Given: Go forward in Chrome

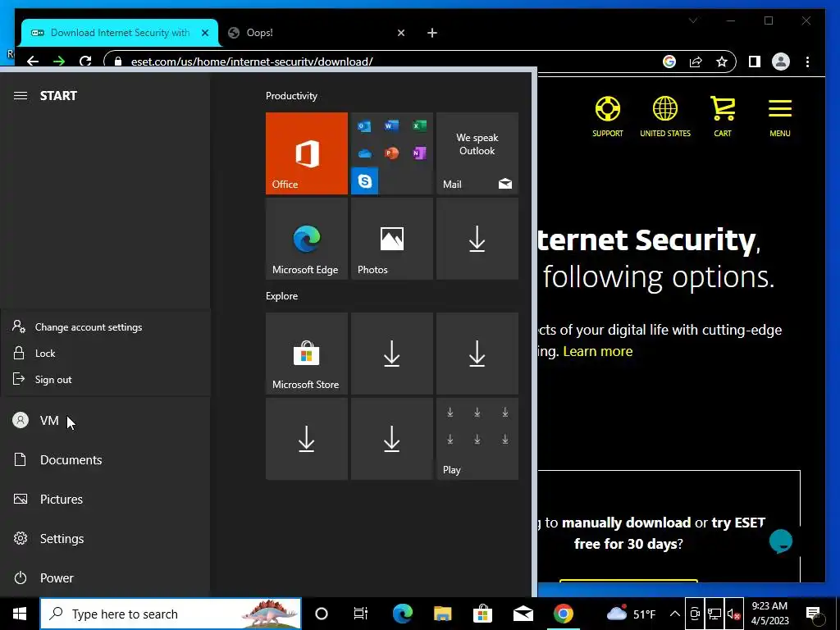Looking at the screenshot, I should (59, 61).
